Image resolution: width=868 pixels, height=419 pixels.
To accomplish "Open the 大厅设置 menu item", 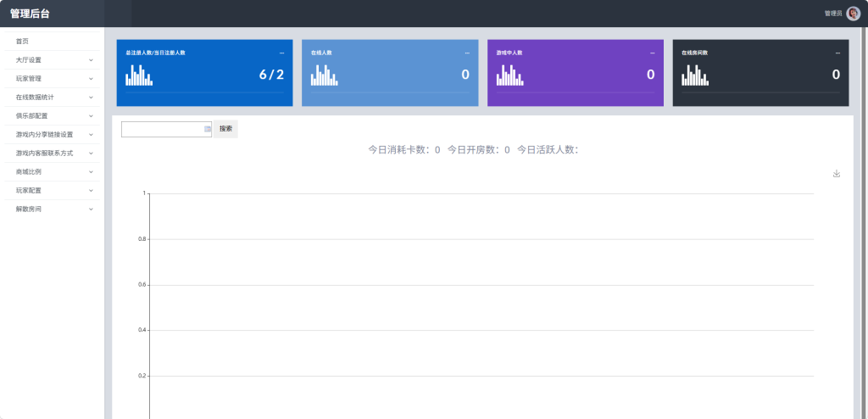I will pyautogui.click(x=52, y=60).
